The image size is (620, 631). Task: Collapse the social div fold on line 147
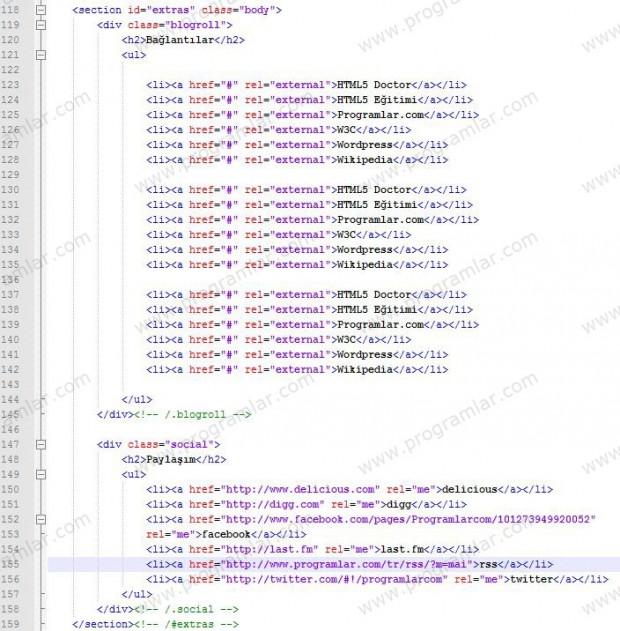pyautogui.click(x=41, y=444)
